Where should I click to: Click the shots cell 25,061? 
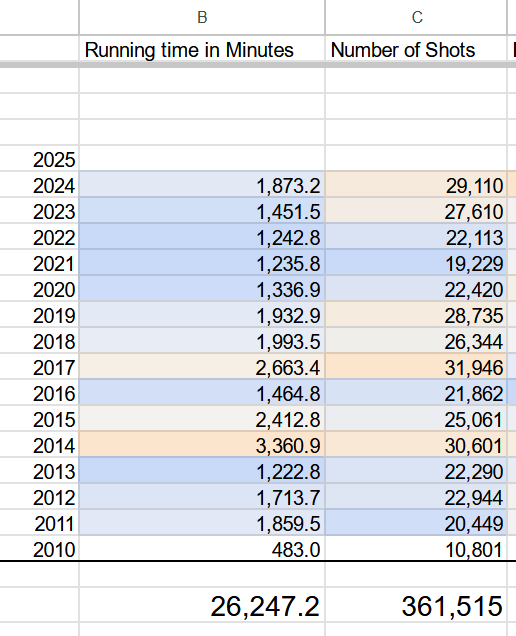[x=416, y=419]
